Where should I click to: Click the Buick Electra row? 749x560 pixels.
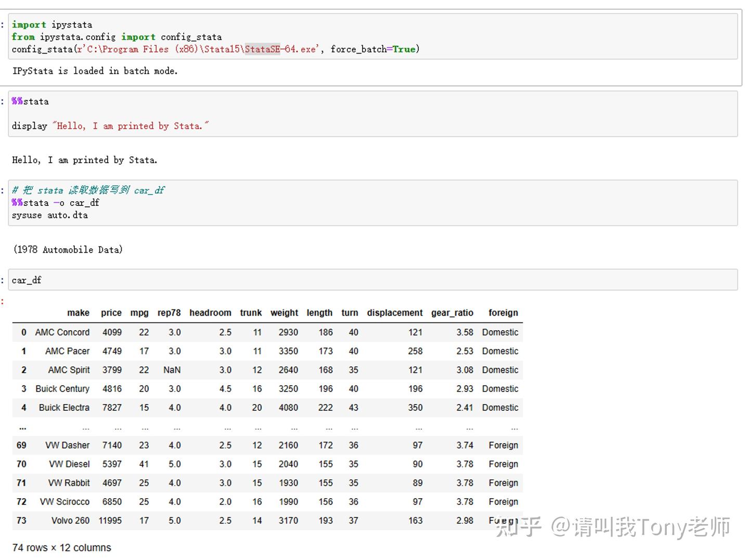click(63, 408)
